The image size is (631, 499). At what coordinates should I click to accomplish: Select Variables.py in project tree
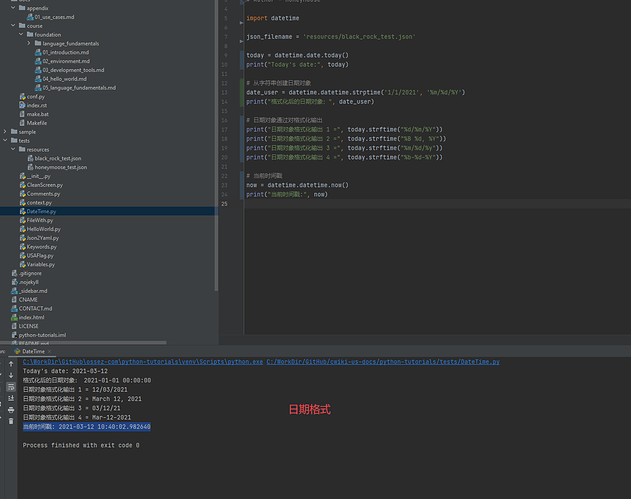click(x=41, y=265)
